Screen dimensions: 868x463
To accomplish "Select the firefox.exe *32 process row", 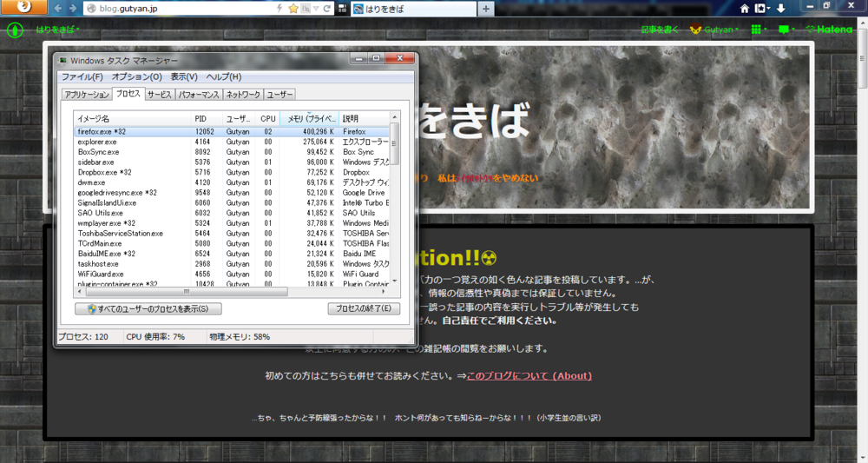I will click(x=232, y=132).
